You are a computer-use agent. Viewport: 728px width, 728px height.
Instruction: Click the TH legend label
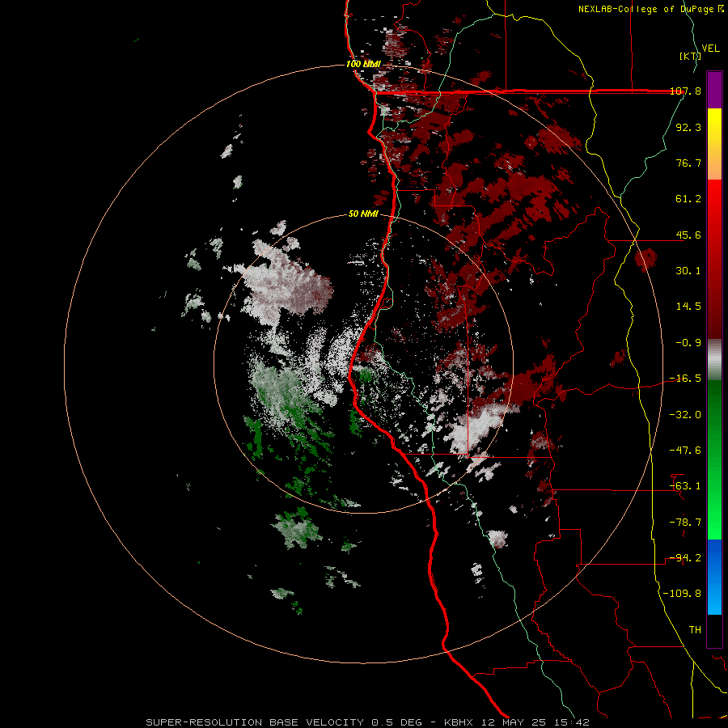coord(695,630)
